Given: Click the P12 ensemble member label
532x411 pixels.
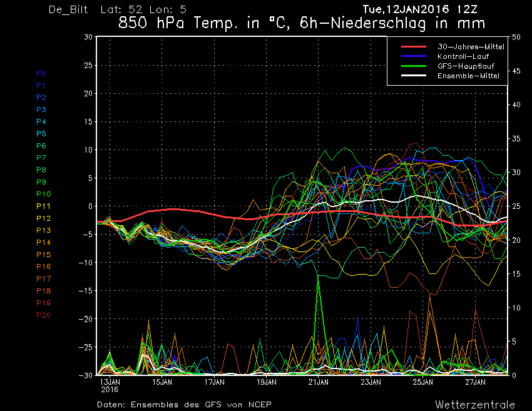Looking at the screenshot, I should [43, 218].
